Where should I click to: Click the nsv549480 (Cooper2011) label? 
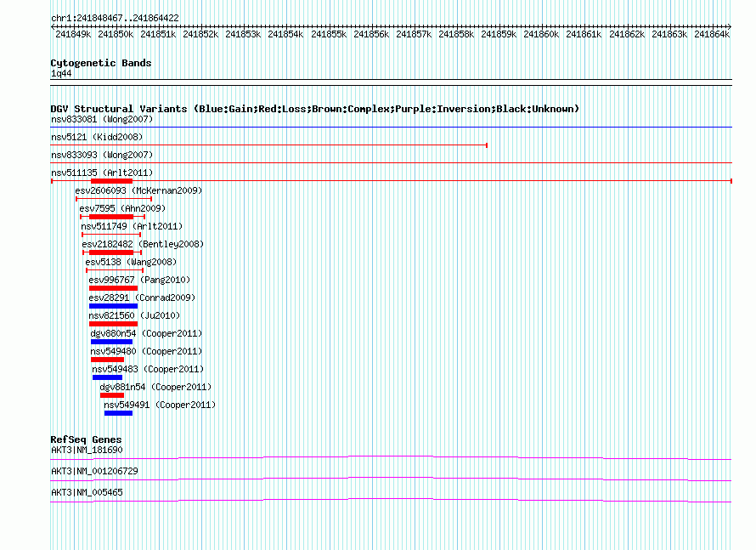coord(146,351)
